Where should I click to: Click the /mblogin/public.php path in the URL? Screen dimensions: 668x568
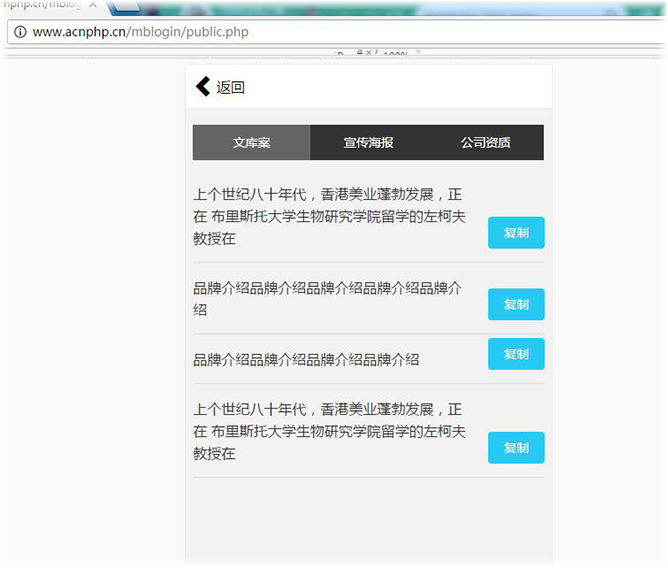click(198, 32)
